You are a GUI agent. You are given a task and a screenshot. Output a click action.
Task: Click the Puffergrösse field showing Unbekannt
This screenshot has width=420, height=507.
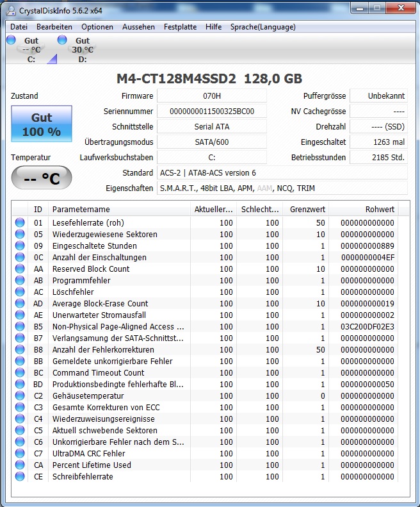378,96
